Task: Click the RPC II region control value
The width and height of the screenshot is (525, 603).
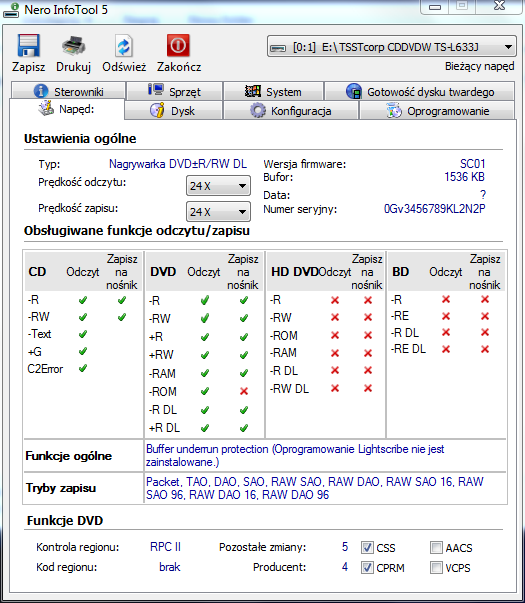Action: pos(165,547)
